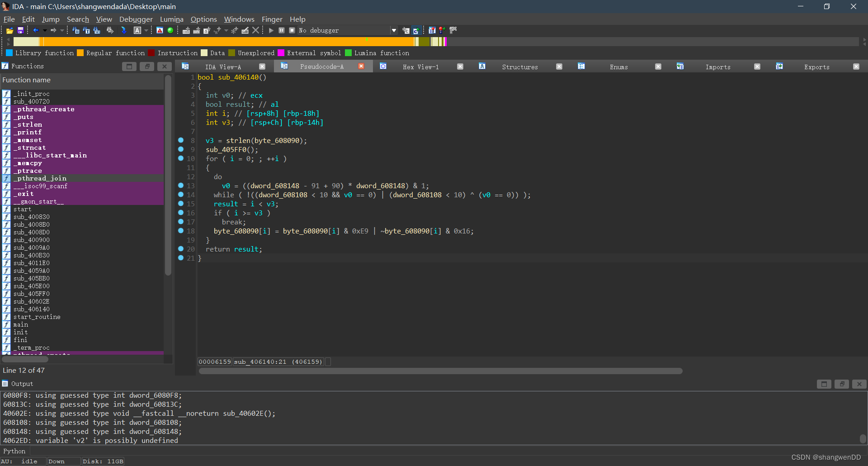Image resolution: width=868 pixels, height=466 pixels.
Task: Click the X delete icon in toolbar
Action: (x=256, y=30)
